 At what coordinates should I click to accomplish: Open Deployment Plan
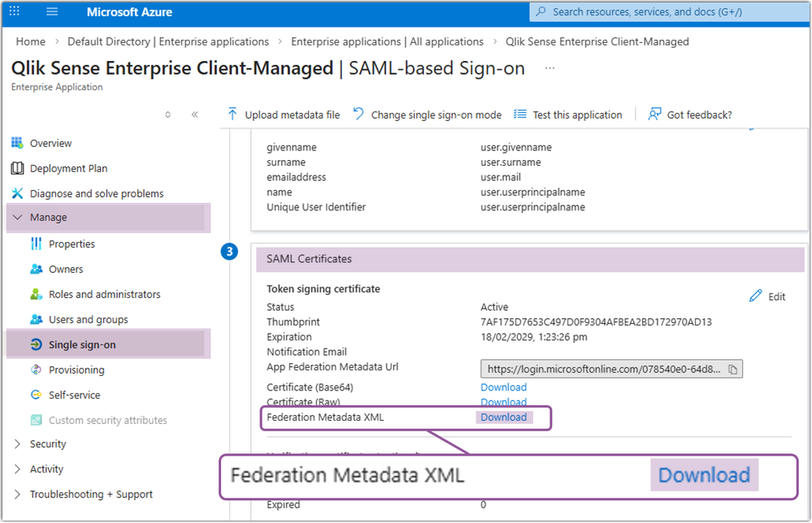point(70,167)
